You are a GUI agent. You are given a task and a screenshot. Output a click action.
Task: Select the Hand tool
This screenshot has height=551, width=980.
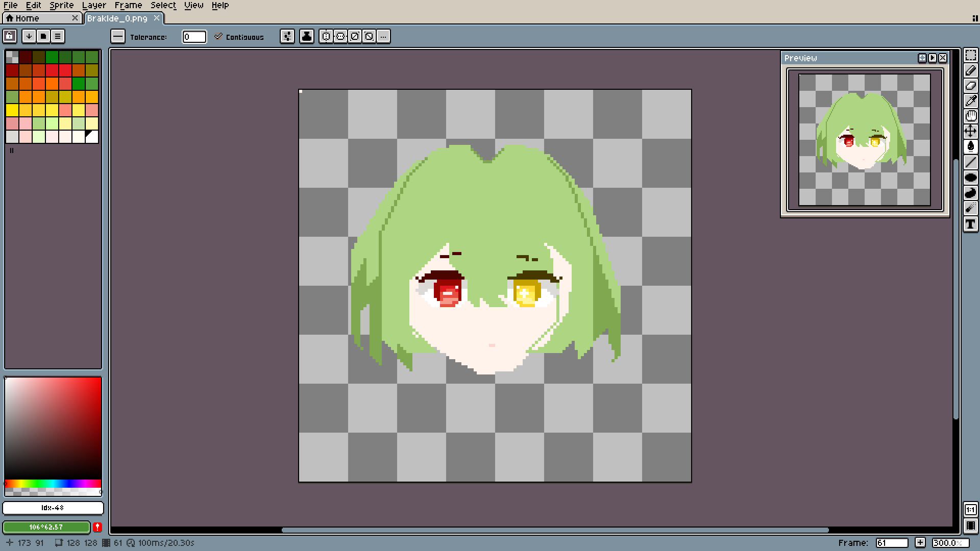(x=970, y=116)
